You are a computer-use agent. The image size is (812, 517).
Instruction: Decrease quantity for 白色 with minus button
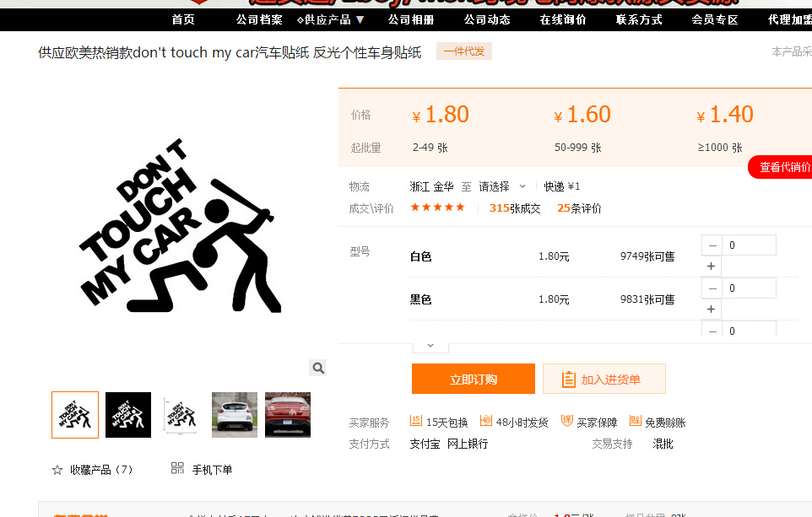click(712, 245)
